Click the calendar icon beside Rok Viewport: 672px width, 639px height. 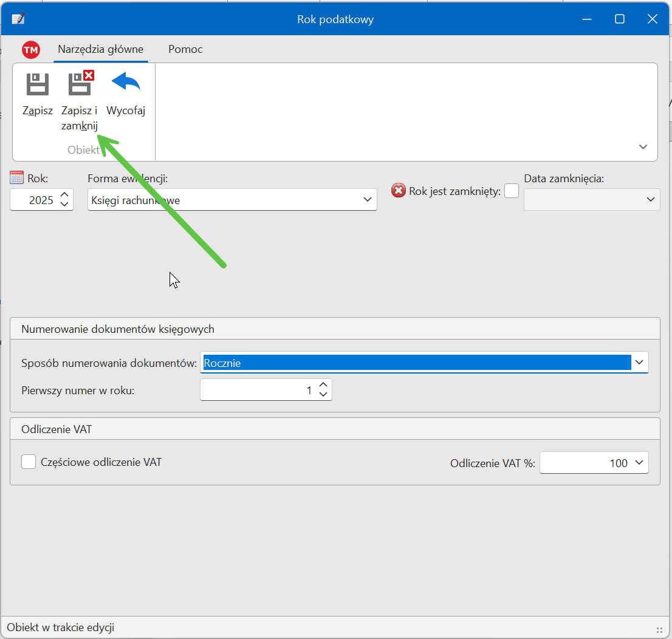click(x=17, y=179)
